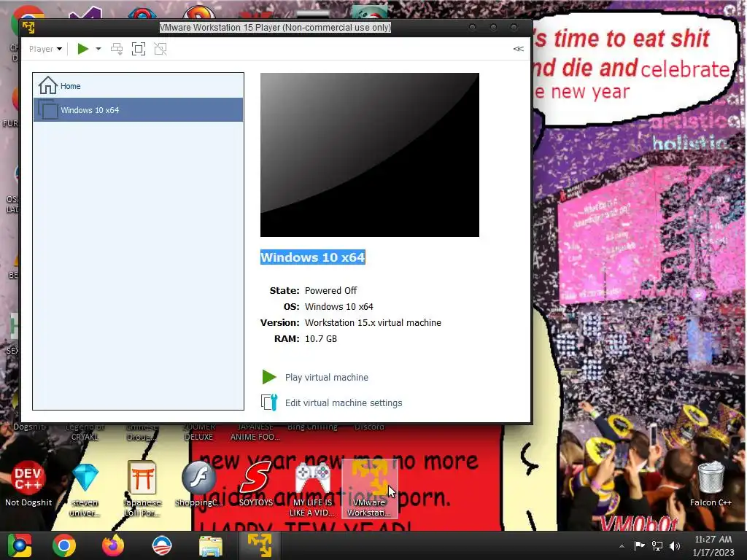Collapse the library with double-chevron icon

[x=519, y=49]
